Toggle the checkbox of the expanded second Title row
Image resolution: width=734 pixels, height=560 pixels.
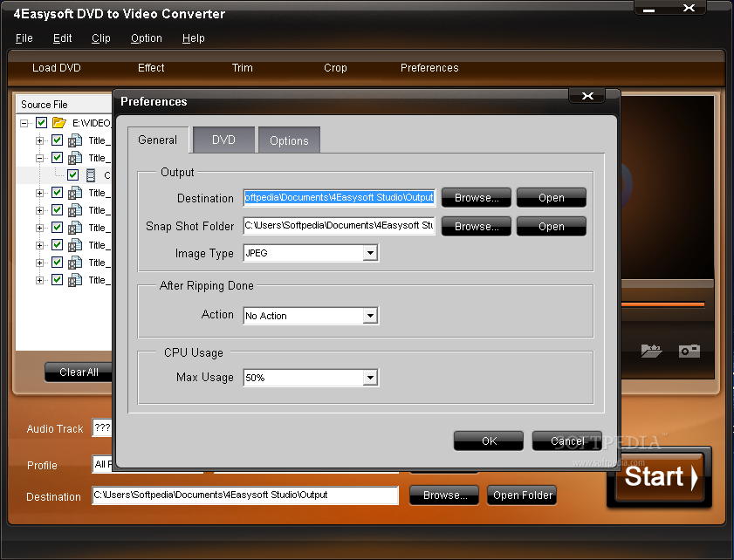click(57, 158)
